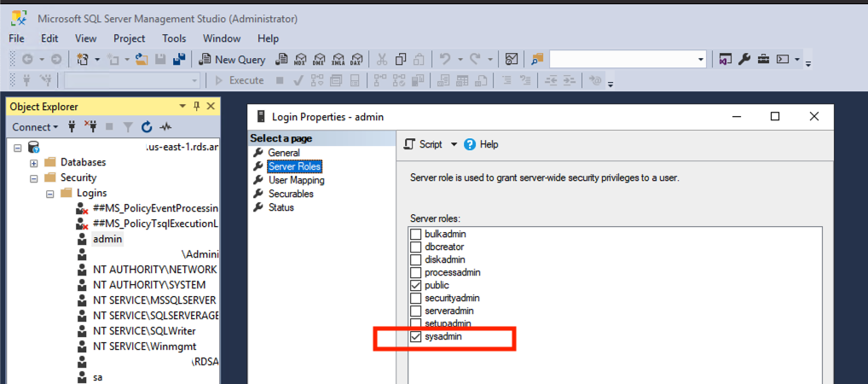Click the Filter funnel icon in Object Explorer
The image size is (868, 384).
click(x=128, y=127)
